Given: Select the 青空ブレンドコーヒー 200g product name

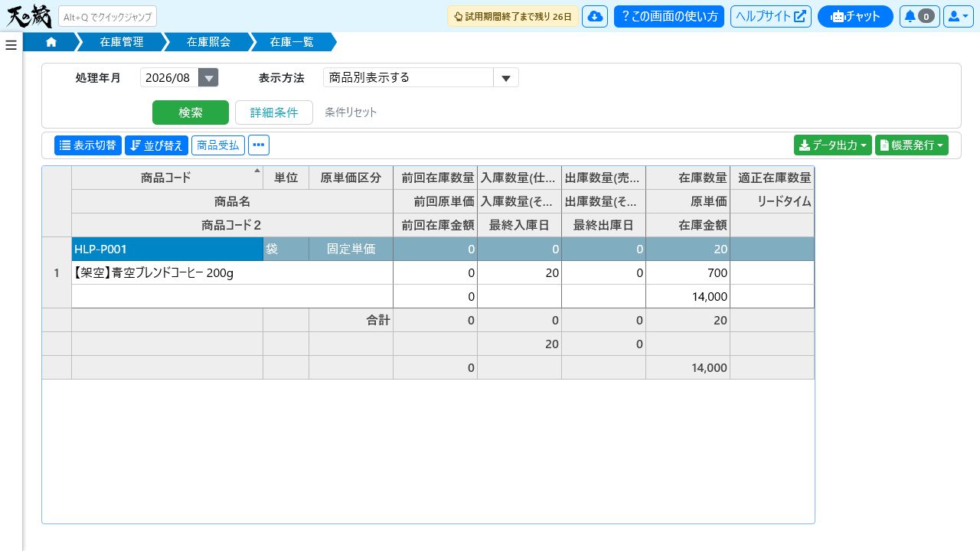Looking at the screenshot, I should pos(232,272).
